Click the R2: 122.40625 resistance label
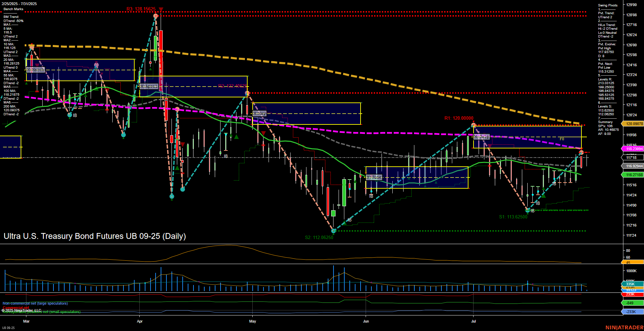 point(232,86)
